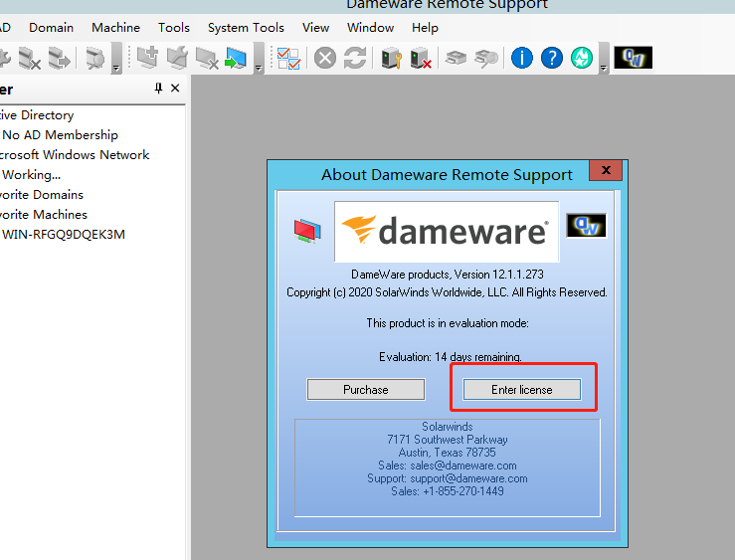Screen dimensions: 735x560
Task: Click the blue question mark help icon
Action: (x=552, y=58)
